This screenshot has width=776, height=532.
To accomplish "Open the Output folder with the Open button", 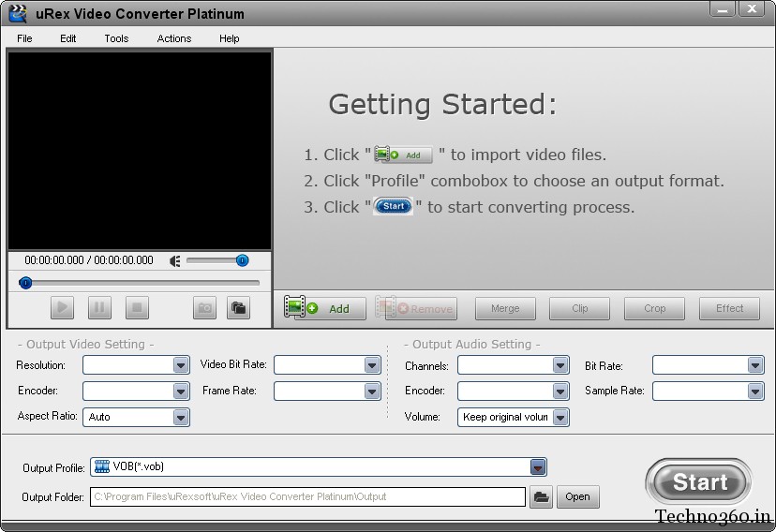I will (x=577, y=496).
